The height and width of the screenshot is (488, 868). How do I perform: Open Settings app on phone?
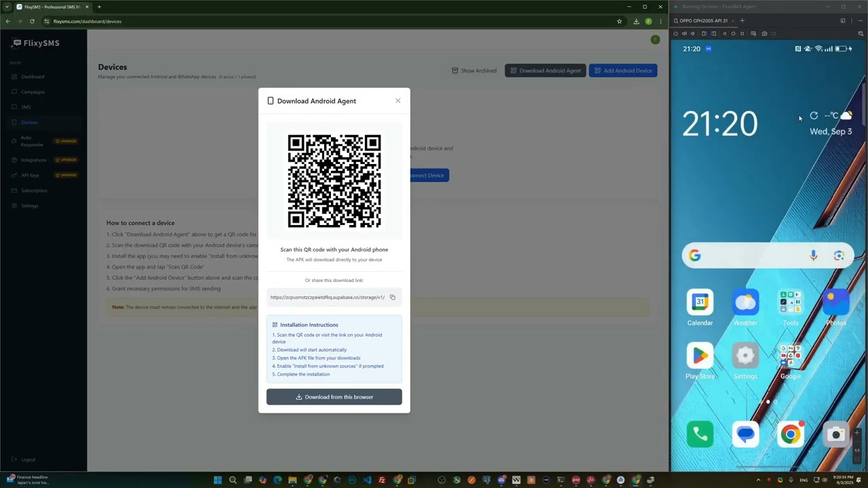pyautogui.click(x=745, y=361)
